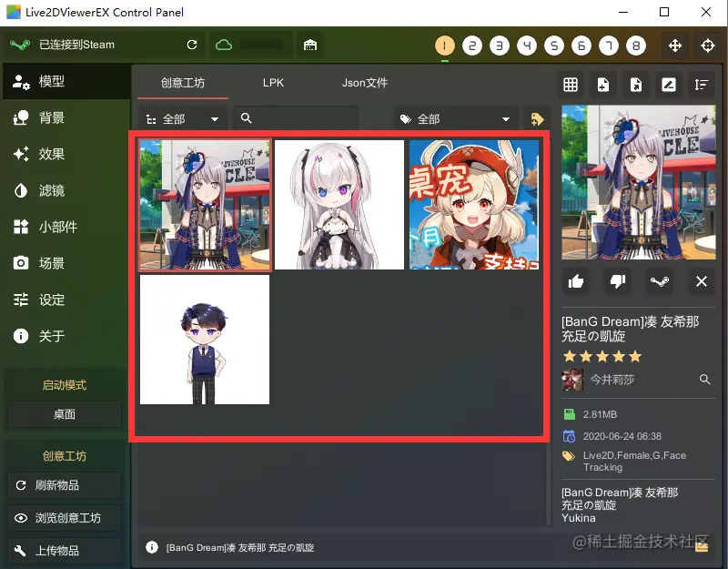Click the sort order icon
The height and width of the screenshot is (569, 728).
(x=702, y=85)
